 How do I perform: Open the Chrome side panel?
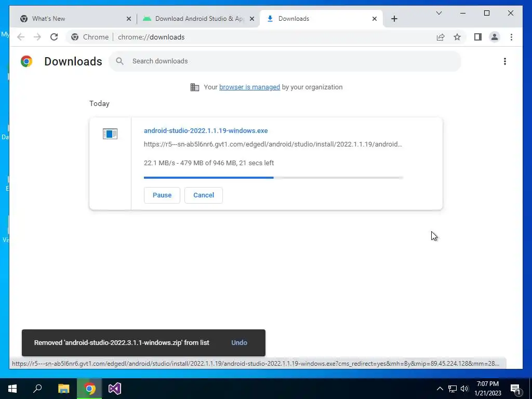(x=478, y=37)
